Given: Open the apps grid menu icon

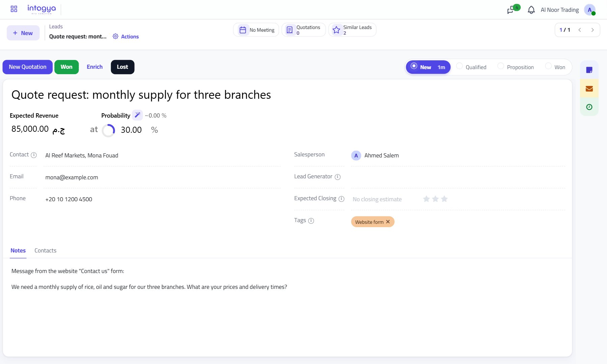Looking at the screenshot, I should [x=14, y=9].
